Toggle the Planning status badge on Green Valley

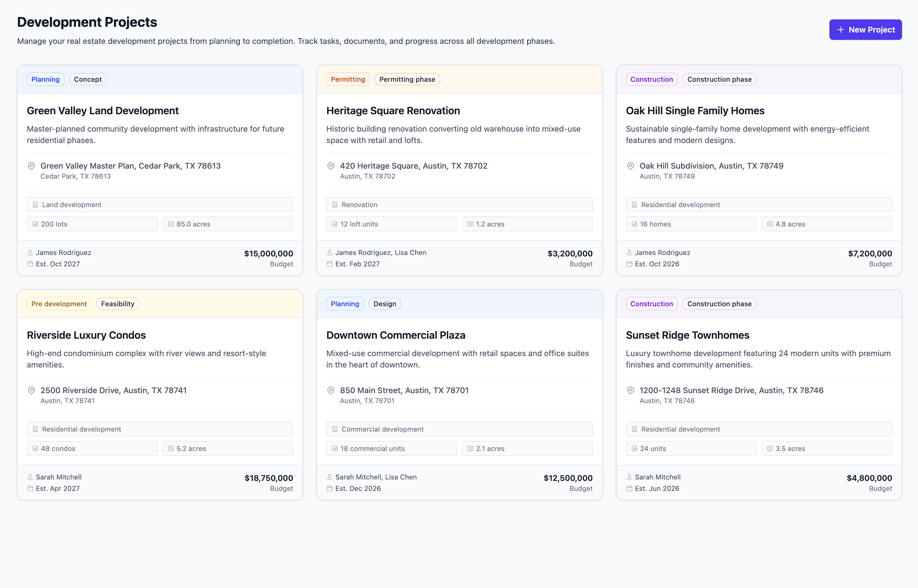click(45, 79)
